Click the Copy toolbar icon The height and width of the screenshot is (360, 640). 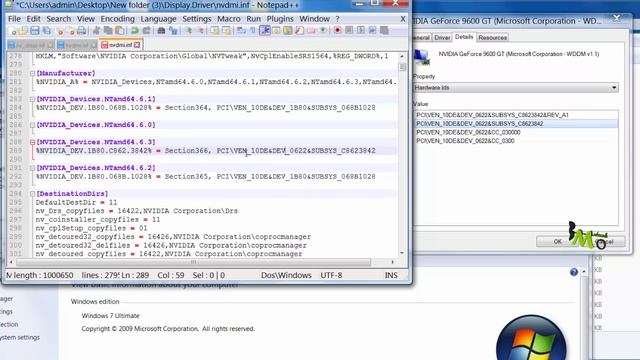coord(108,31)
